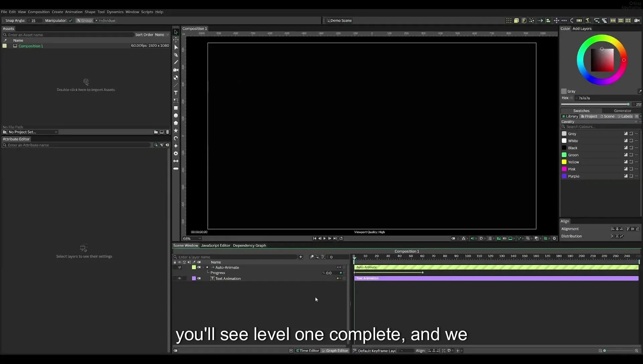This screenshot has height=364, width=643.
Task: Enable Individual manipulator mode
Action: pos(105,20)
